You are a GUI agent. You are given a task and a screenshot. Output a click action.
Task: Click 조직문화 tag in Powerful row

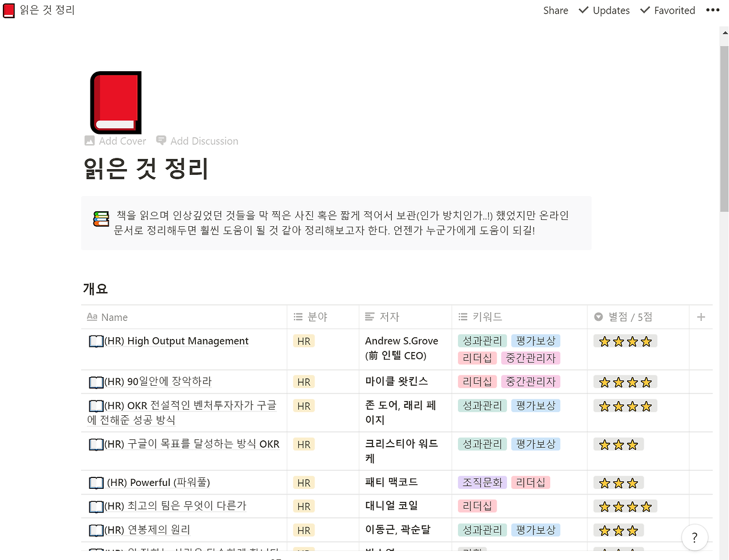[x=482, y=483]
